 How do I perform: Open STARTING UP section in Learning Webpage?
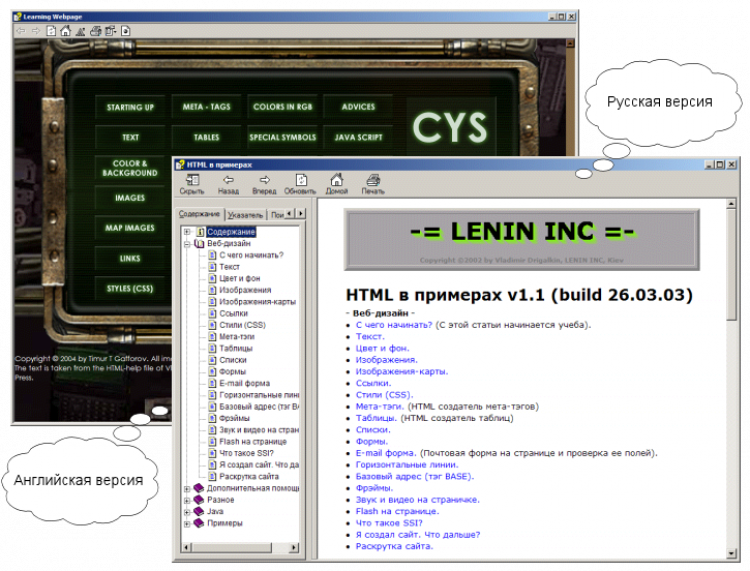130,107
